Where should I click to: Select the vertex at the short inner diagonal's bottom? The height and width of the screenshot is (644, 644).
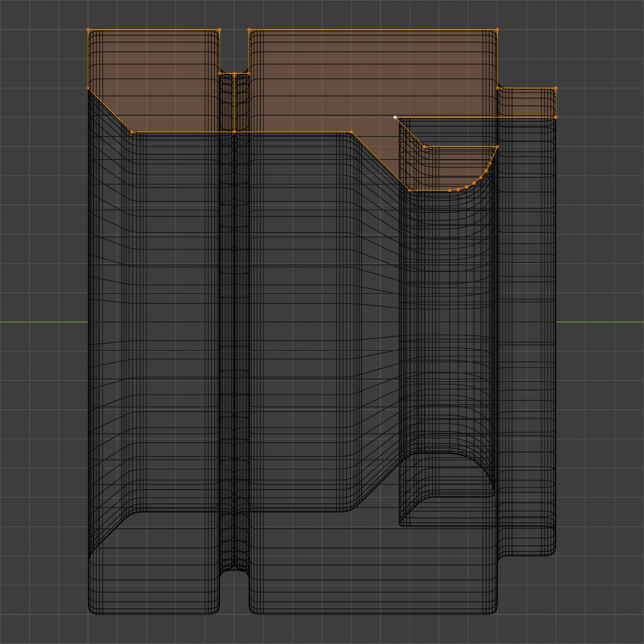pyautogui.click(x=424, y=147)
